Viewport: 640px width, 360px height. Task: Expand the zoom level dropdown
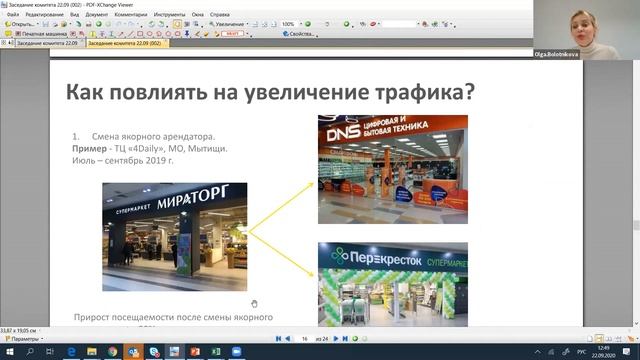(x=301, y=24)
